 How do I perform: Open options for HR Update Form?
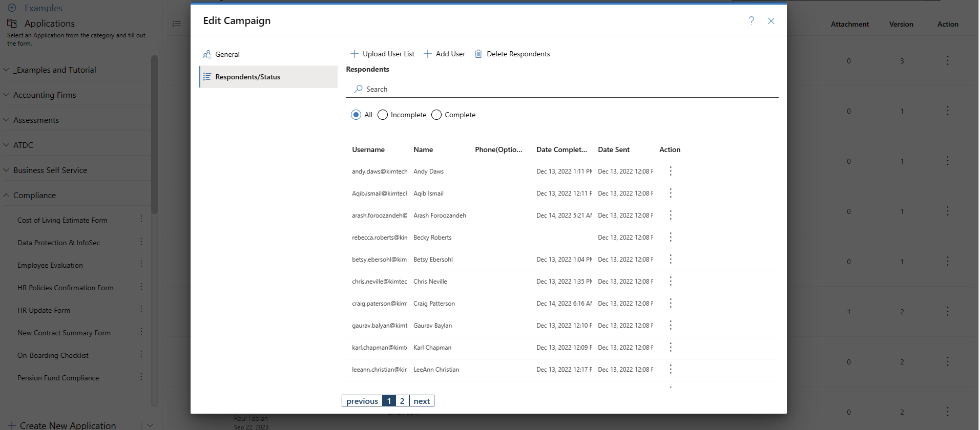tap(141, 309)
